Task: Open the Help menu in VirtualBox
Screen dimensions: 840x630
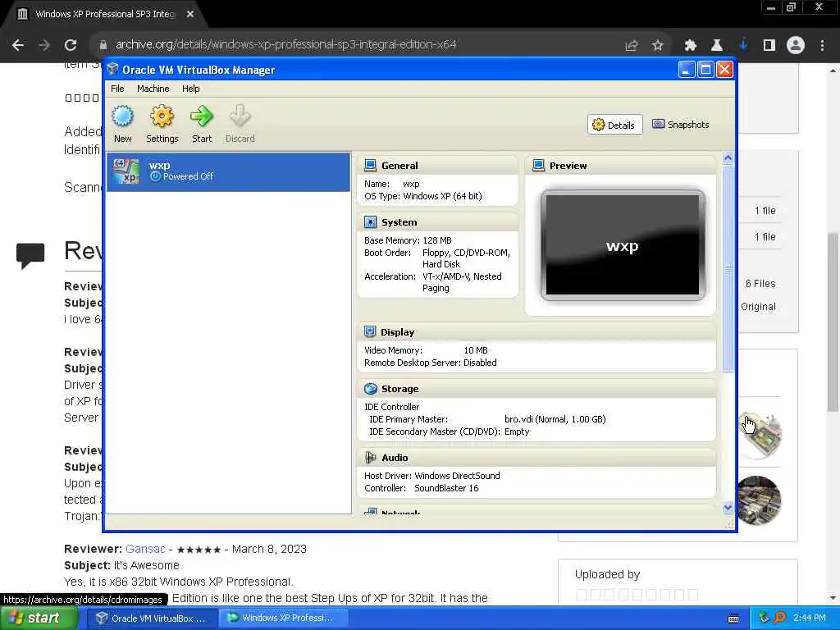Action: [190, 89]
